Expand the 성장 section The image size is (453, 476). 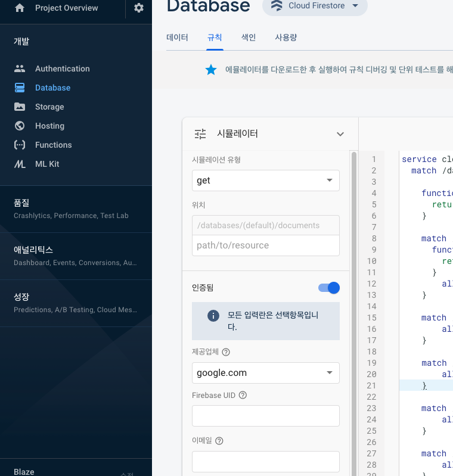[x=76, y=303]
